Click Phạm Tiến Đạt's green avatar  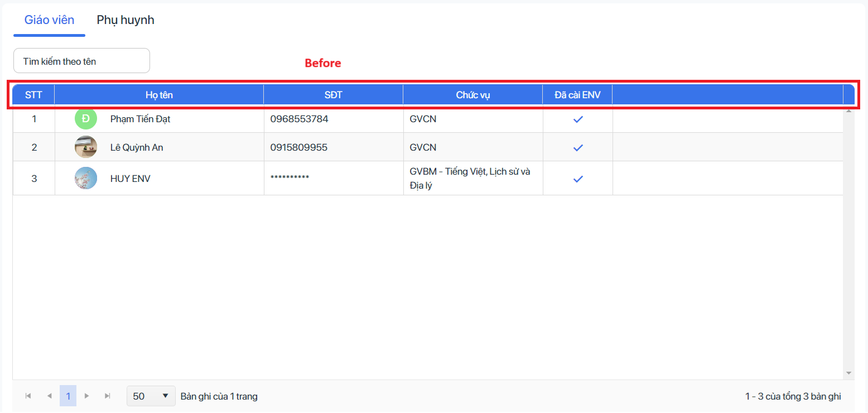[x=86, y=119]
